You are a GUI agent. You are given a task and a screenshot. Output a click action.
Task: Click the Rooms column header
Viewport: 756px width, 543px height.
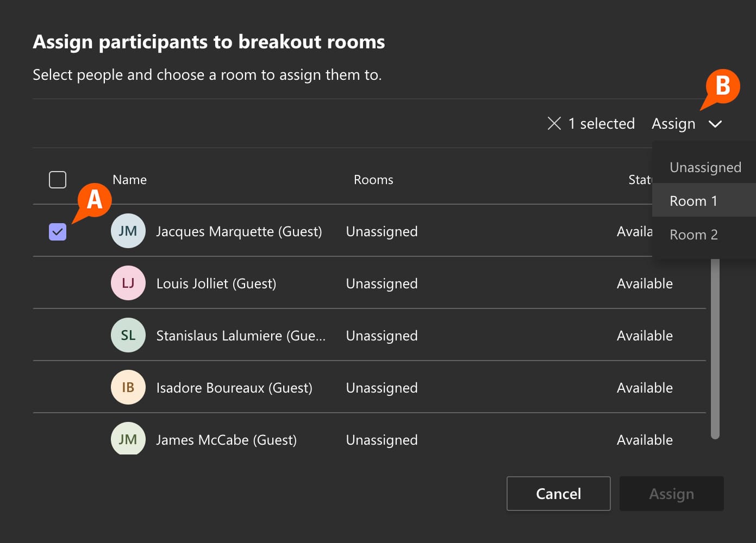373,180
